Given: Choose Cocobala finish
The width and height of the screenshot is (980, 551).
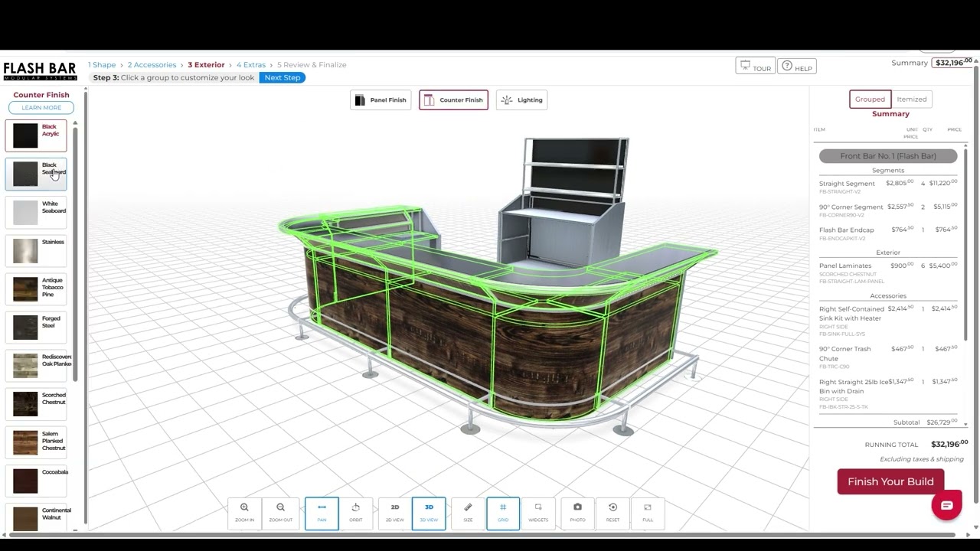Looking at the screenshot, I should tap(36, 480).
